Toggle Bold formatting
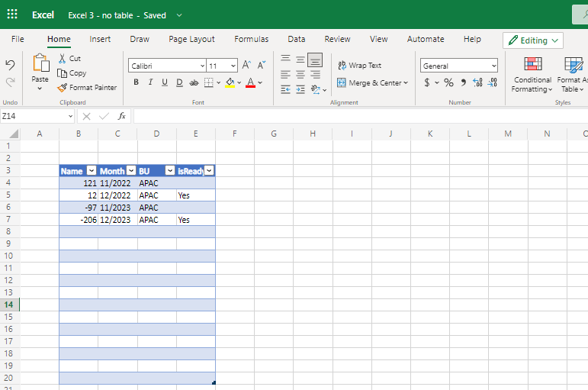 (x=136, y=82)
